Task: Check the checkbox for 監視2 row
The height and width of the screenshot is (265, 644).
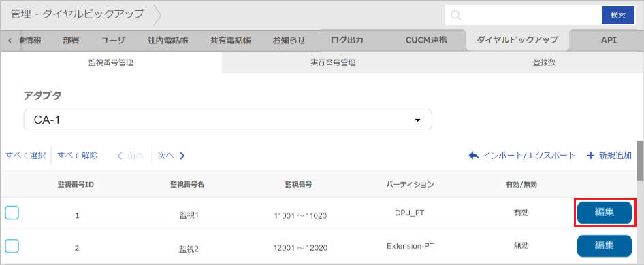Action: coord(12,246)
